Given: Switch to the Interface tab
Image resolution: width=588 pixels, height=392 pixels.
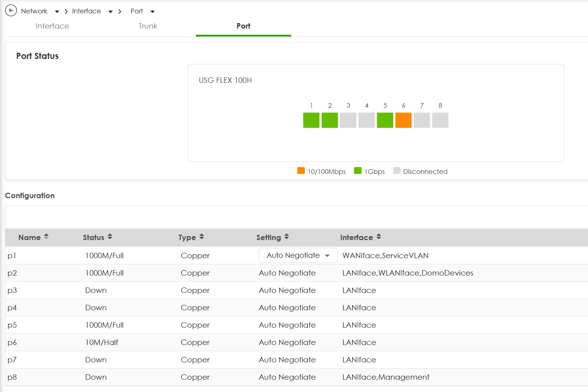Looking at the screenshot, I should tap(52, 26).
